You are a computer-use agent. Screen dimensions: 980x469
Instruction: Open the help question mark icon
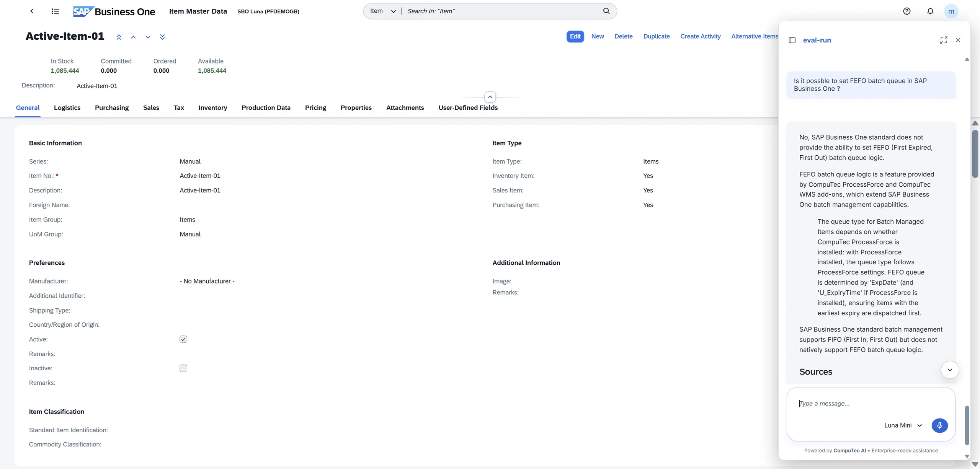[906, 11]
